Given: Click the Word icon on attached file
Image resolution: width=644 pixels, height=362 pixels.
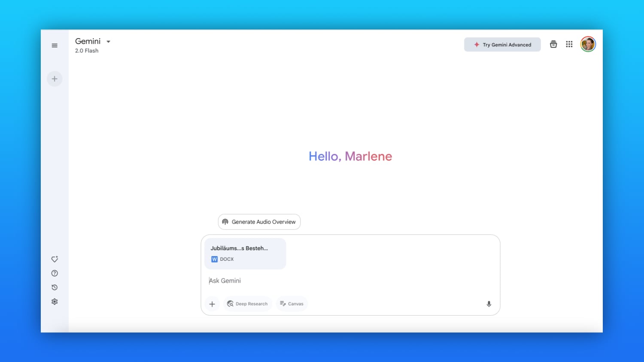Looking at the screenshot, I should (x=214, y=259).
